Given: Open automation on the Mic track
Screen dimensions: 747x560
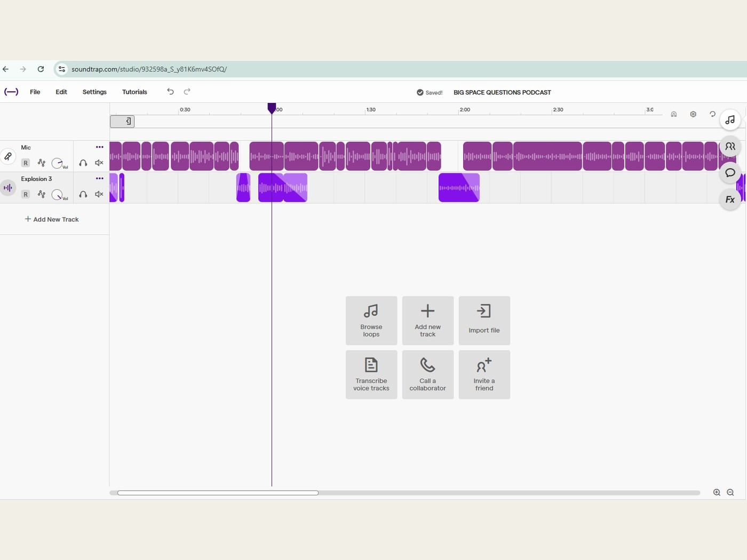Looking at the screenshot, I should click(41, 163).
